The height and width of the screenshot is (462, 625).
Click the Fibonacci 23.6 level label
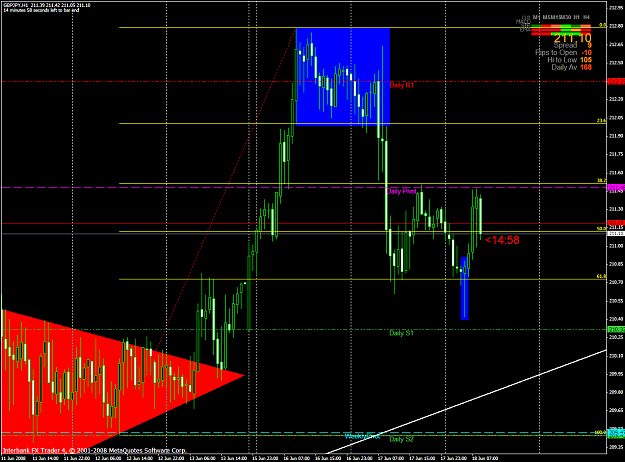click(x=601, y=120)
